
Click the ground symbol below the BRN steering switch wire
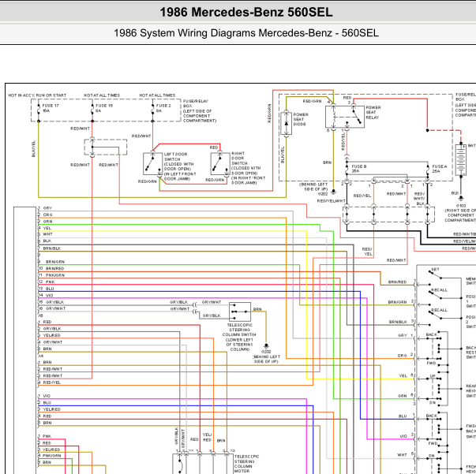[266, 345]
